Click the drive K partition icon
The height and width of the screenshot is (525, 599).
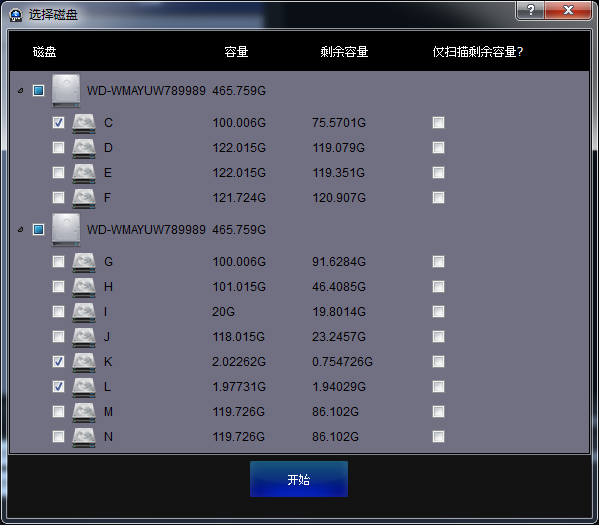click(84, 362)
